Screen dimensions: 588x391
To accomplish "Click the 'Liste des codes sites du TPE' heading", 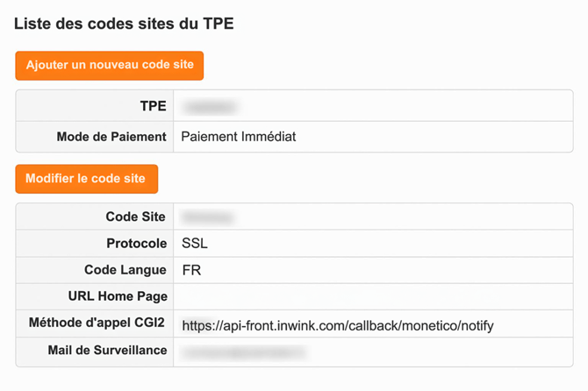I will (124, 23).
